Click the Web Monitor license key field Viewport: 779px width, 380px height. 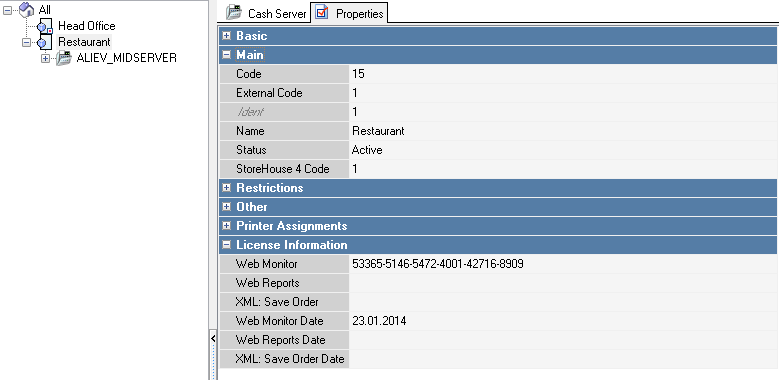pos(563,264)
